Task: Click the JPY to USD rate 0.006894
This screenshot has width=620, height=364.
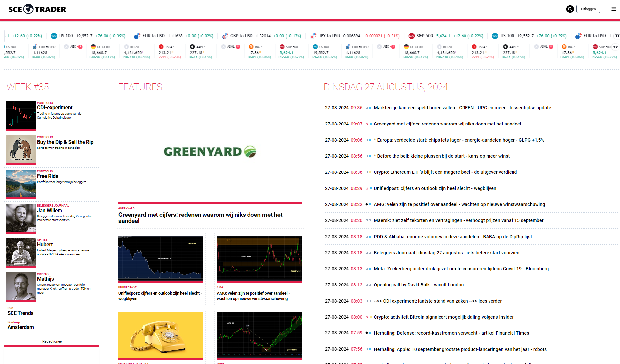Action: (351, 36)
